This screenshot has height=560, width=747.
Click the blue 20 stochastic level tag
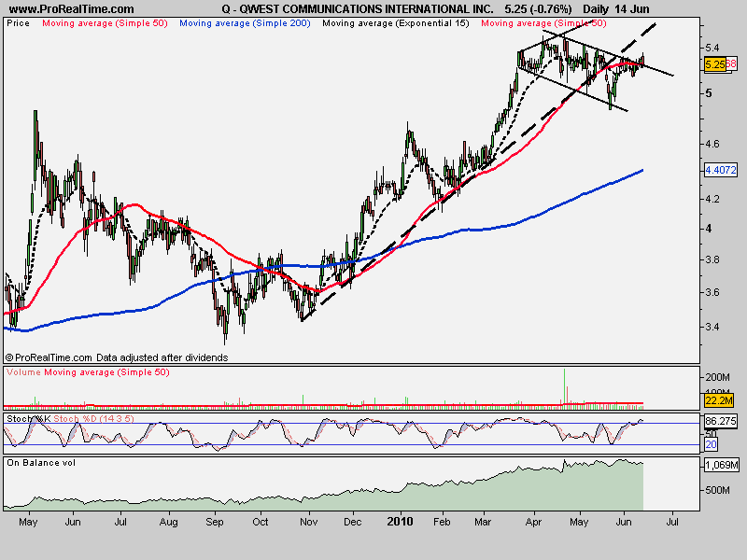711,444
